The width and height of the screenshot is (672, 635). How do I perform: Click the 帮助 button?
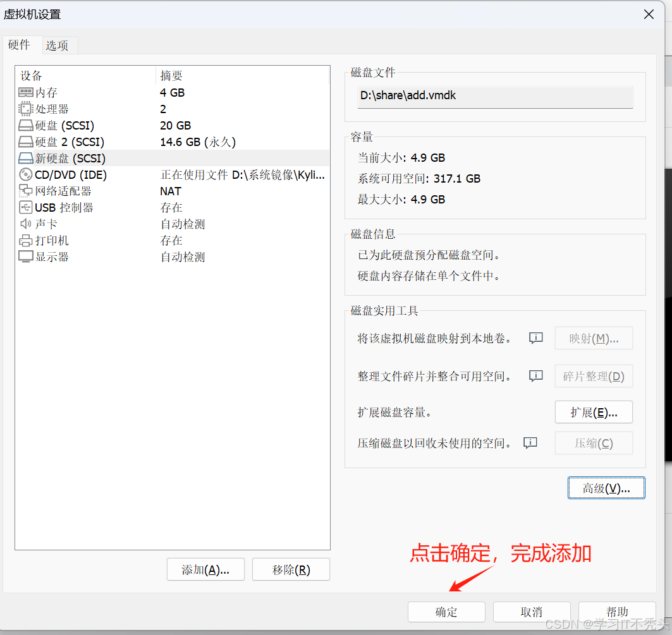pos(617,612)
